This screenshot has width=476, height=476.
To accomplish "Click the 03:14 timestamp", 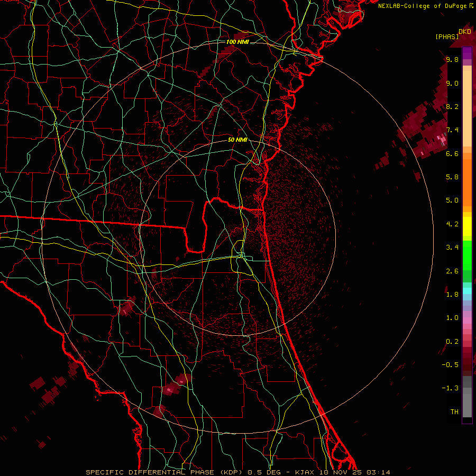I will tap(378, 472).
